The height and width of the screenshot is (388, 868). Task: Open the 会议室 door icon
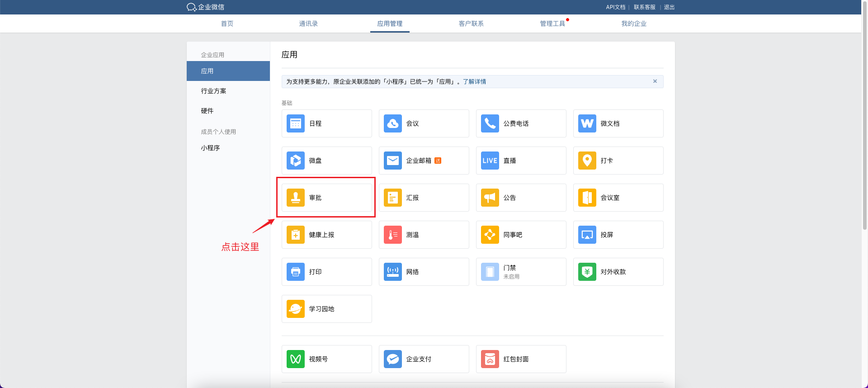click(x=587, y=198)
